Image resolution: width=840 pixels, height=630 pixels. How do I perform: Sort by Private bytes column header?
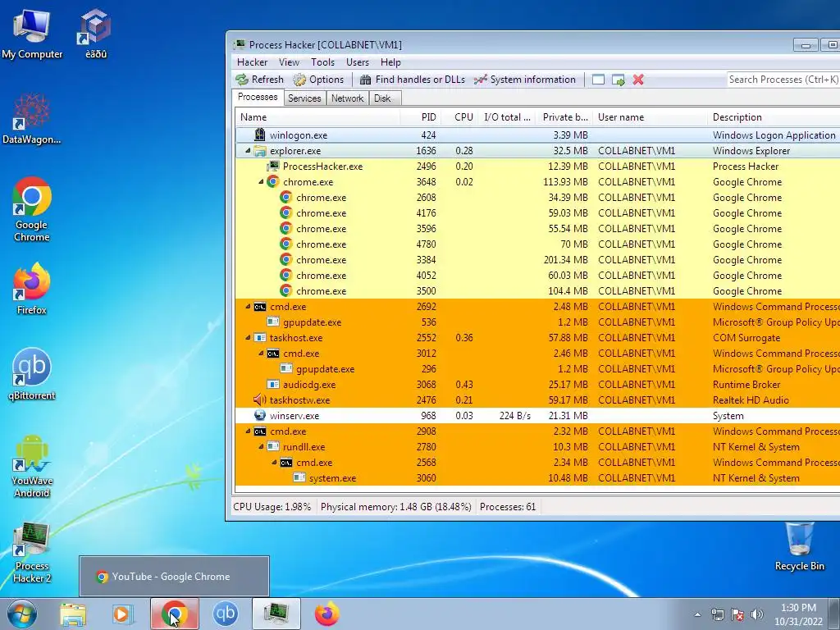click(x=564, y=117)
